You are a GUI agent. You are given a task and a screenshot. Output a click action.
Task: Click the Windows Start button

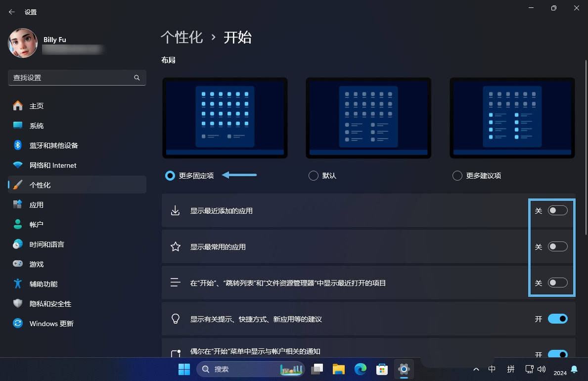184,369
